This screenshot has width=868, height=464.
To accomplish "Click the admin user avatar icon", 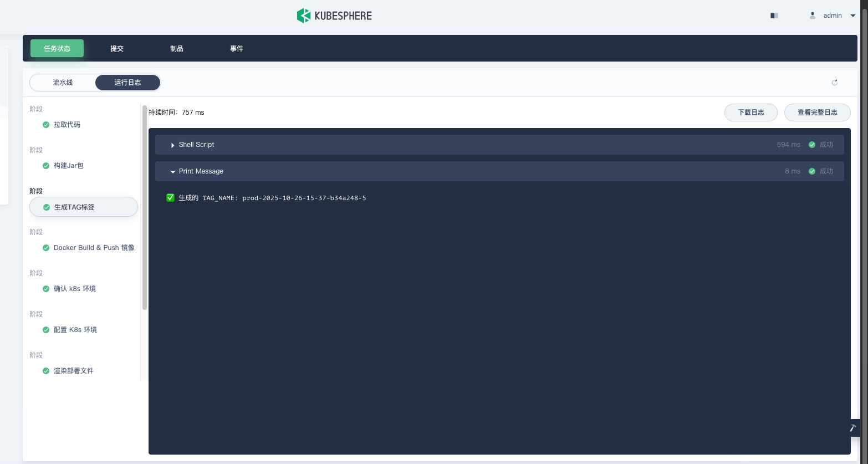I will pyautogui.click(x=813, y=16).
